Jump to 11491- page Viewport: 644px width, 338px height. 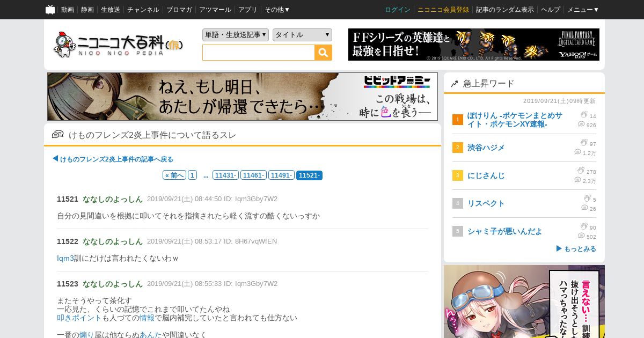(x=281, y=175)
